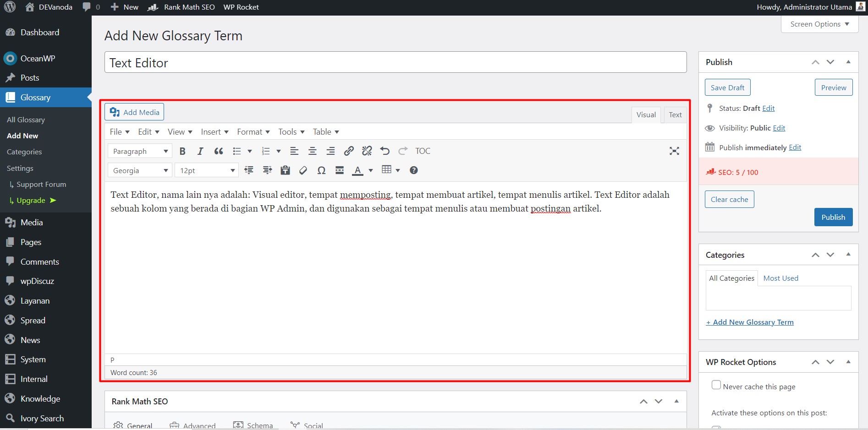This screenshot has height=430, width=868.
Task: Align text center
Action: coord(313,151)
